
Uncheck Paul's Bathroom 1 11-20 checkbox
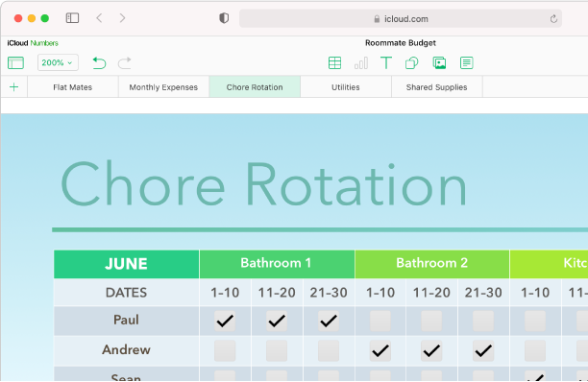pos(277,321)
